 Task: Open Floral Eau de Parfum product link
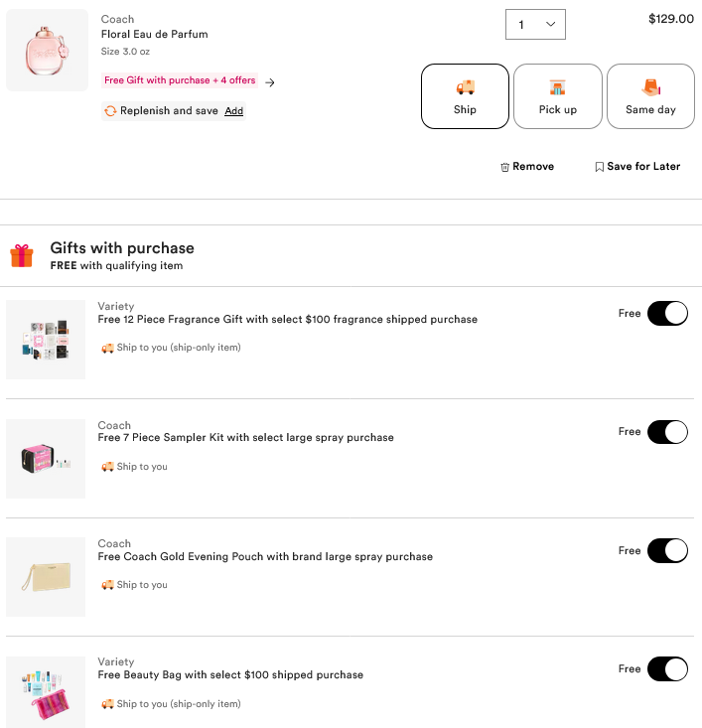pos(154,34)
